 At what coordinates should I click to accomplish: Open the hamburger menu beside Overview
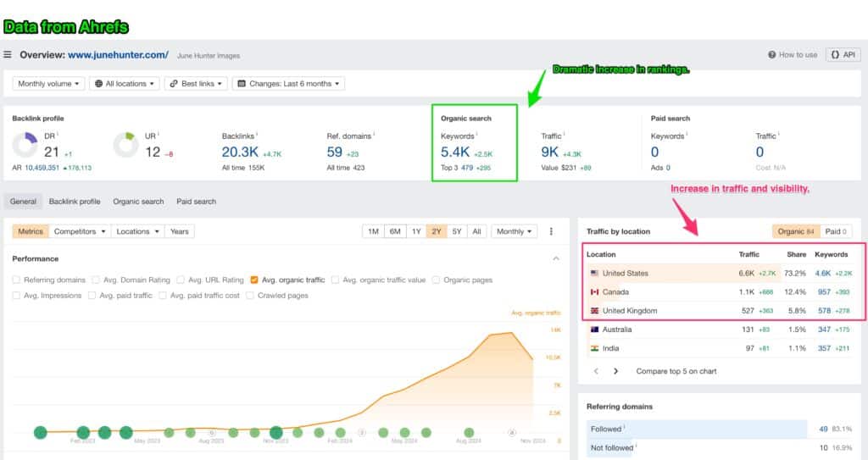pyautogui.click(x=8, y=55)
